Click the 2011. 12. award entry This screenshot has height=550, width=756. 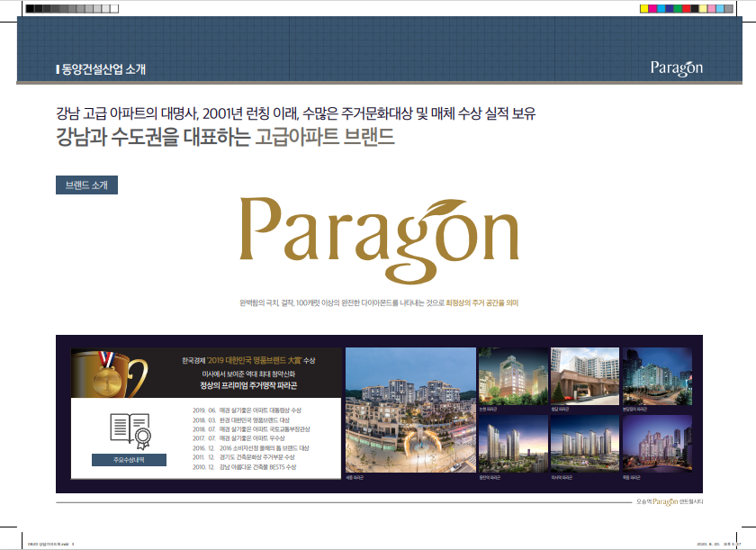pyautogui.click(x=244, y=457)
